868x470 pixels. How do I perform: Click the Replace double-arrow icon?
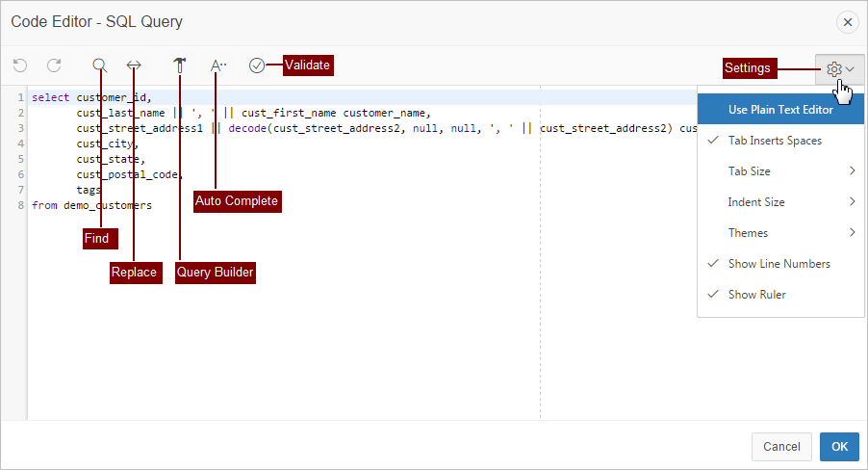coord(134,65)
